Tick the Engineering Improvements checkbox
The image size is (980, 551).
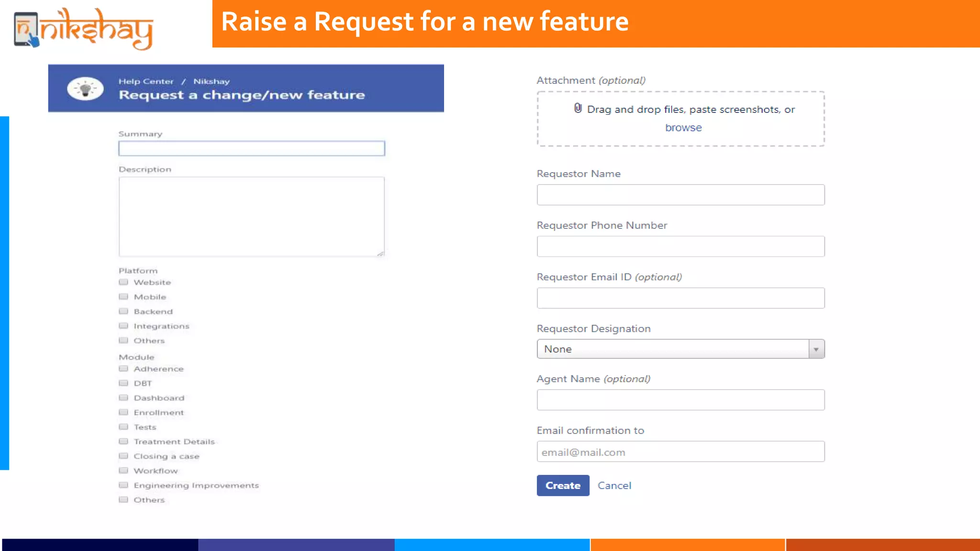click(123, 485)
